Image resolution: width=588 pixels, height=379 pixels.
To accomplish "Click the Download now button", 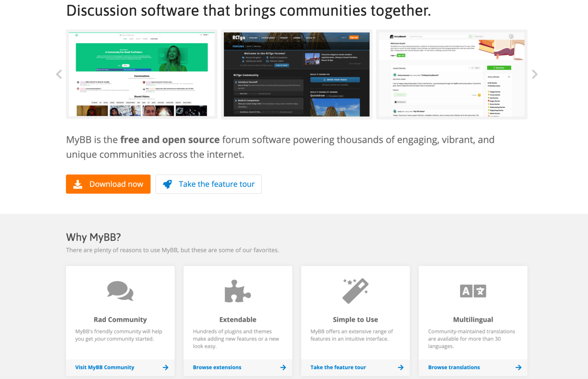I will (x=108, y=184).
